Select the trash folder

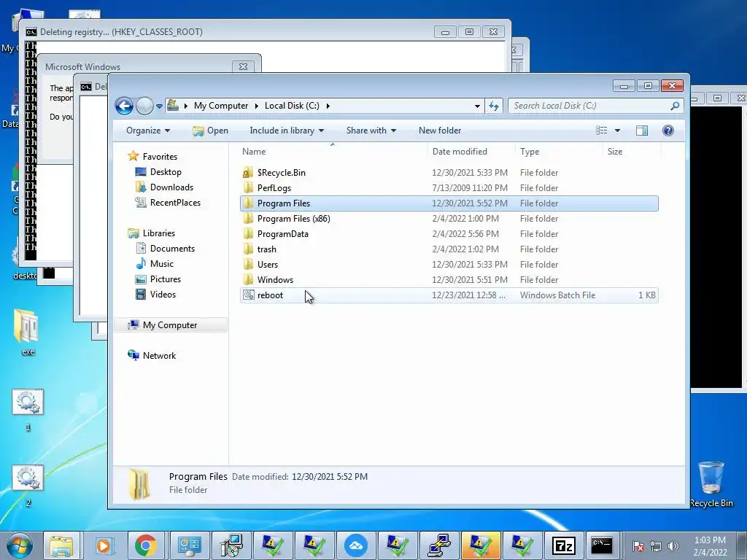tap(449, 249)
